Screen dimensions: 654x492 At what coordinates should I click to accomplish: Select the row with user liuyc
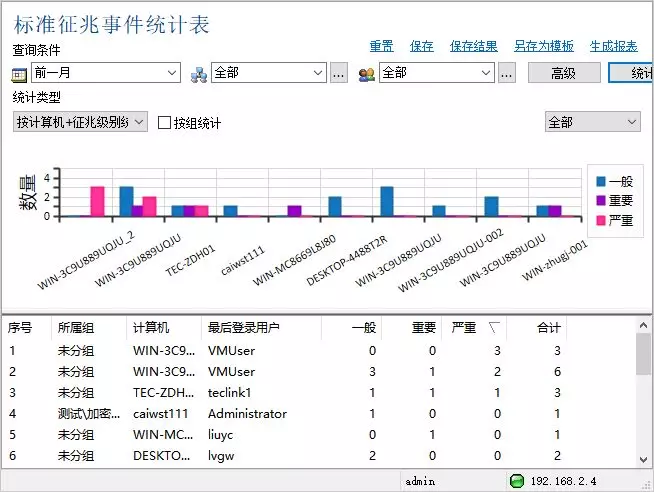click(x=286, y=434)
